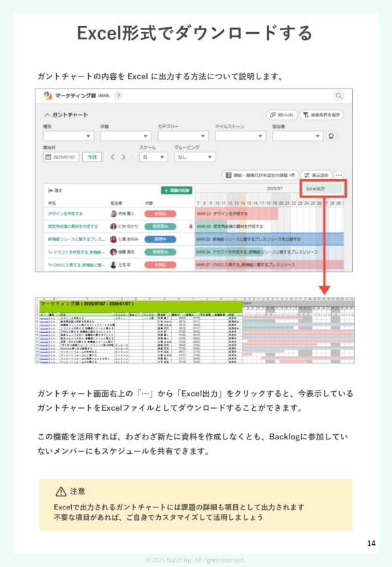Collapse the ガントチャート filter section
This screenshot has height=567, width=392.
48,114
